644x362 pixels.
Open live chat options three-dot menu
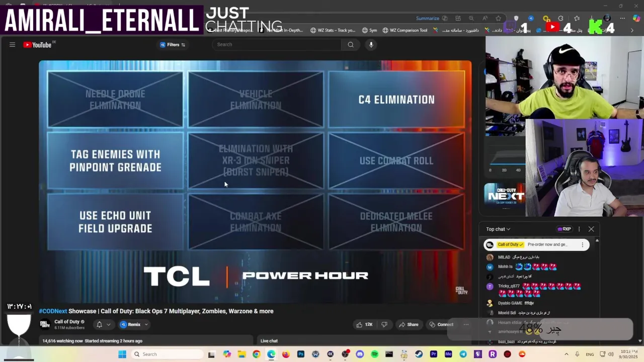[x=579, y=229]
